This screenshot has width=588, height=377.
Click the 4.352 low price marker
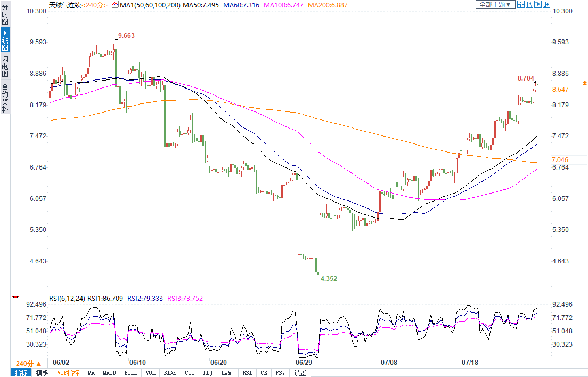click(329, 278)
